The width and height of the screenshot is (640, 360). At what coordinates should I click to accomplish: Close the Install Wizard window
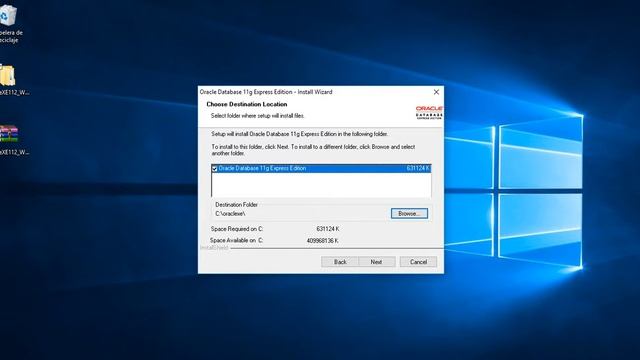(436, 92)
